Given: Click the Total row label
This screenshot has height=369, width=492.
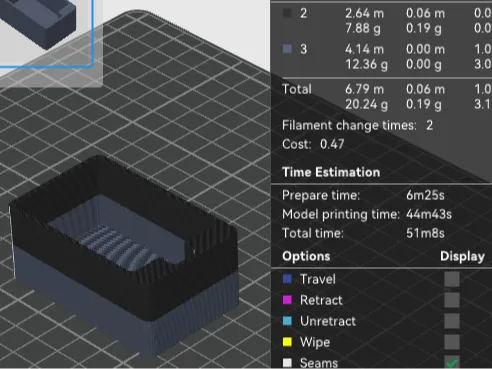Looking at the screenshot, I should 297,89.
